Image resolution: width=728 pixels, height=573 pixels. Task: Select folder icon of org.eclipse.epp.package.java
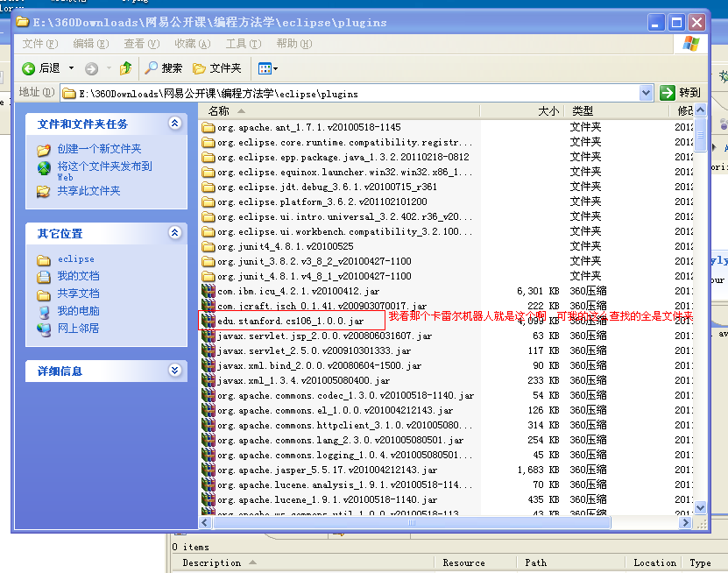pyautogui.click(x=209, y=157)
